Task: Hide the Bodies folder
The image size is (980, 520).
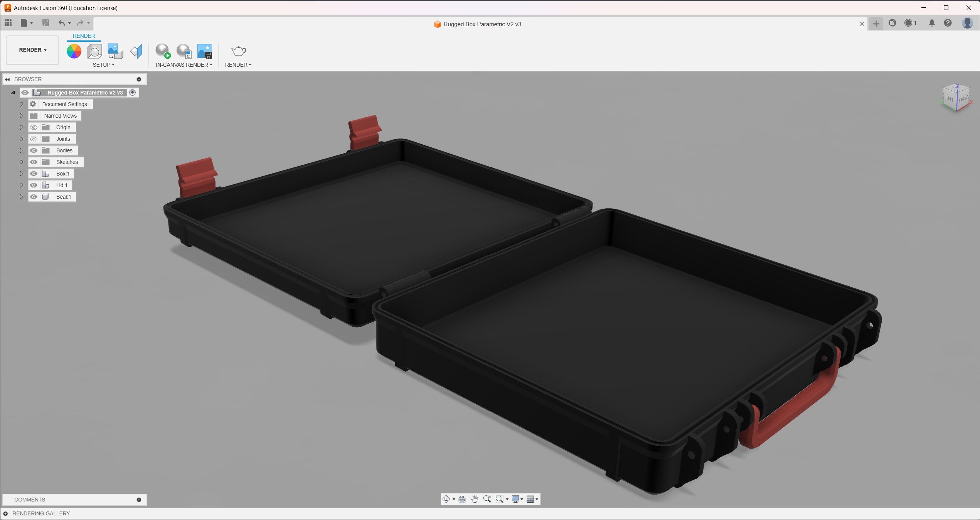Action: 34,150
